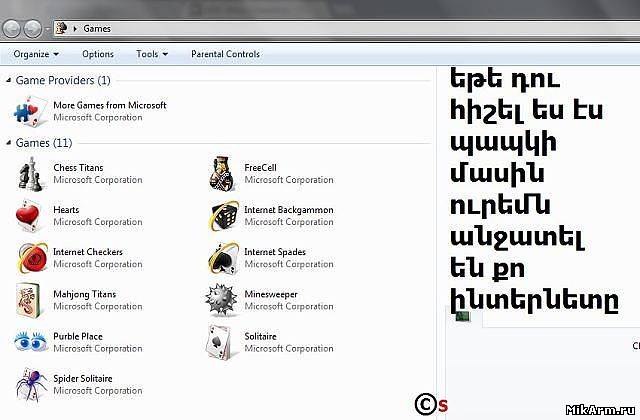Screen dimensions: 640x420
Task: Select the More Games from Microsoft puzzle icon
Action: (x=30, y=111)
